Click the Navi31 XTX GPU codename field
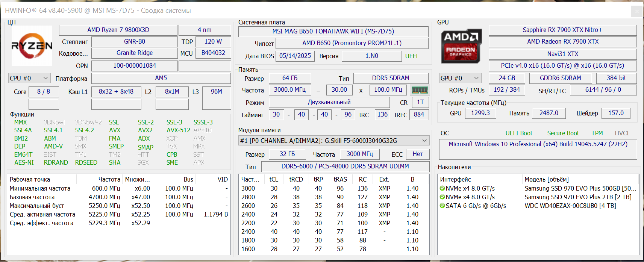This screenshot has height=262, width=644. (x=562, y=54)
